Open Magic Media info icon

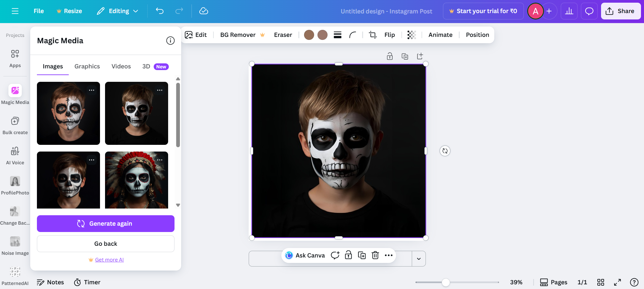click(x=170, y=41)
